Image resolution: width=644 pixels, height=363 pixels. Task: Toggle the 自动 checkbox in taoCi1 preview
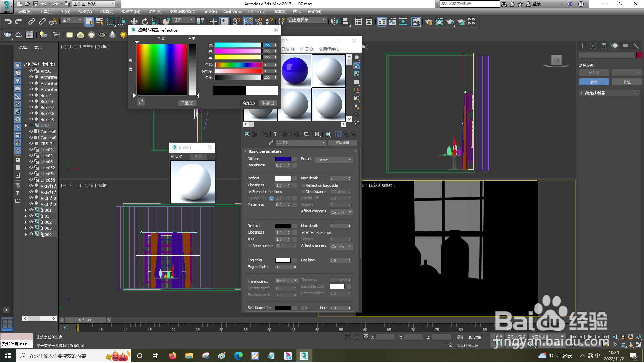coord(172,157)
